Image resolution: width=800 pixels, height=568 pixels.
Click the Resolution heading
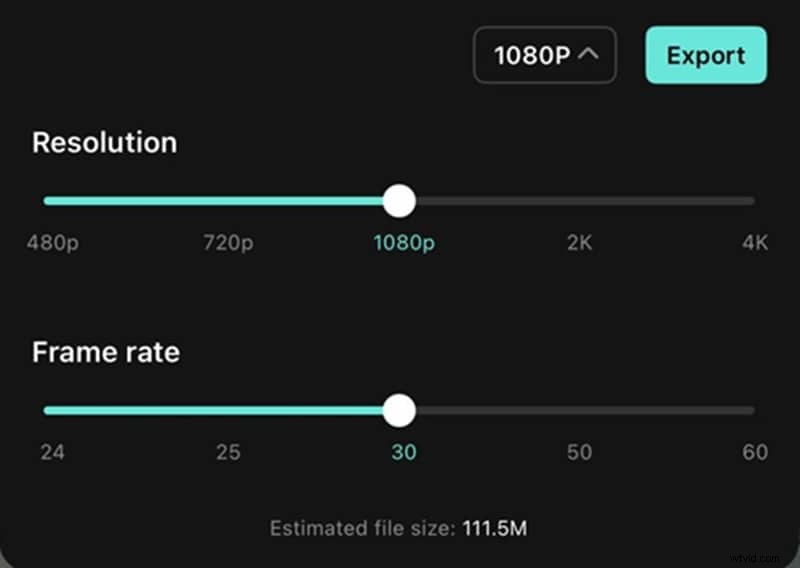click(x=104, y=143)
